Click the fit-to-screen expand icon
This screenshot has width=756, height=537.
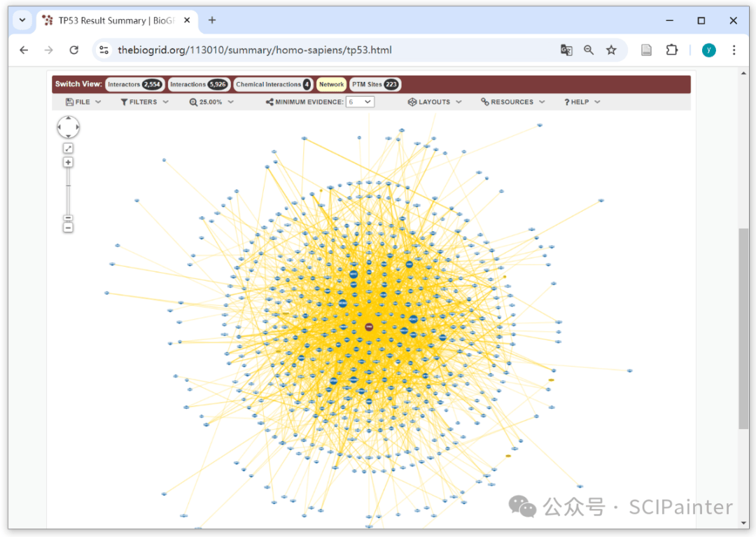68,148
